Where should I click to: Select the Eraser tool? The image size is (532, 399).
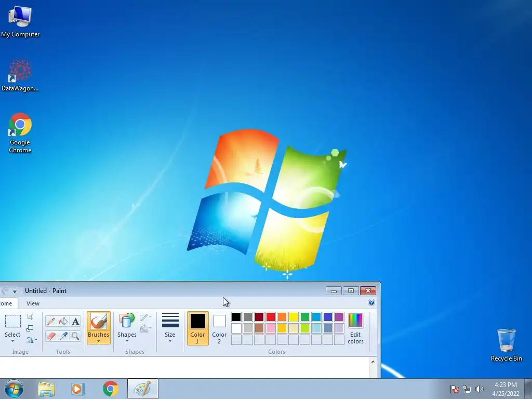(x=51, y=336)
